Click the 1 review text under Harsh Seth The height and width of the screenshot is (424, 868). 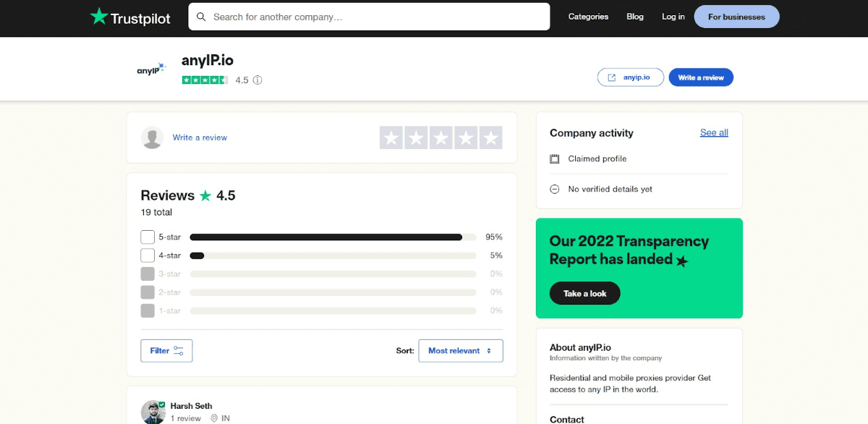(186, 418)
